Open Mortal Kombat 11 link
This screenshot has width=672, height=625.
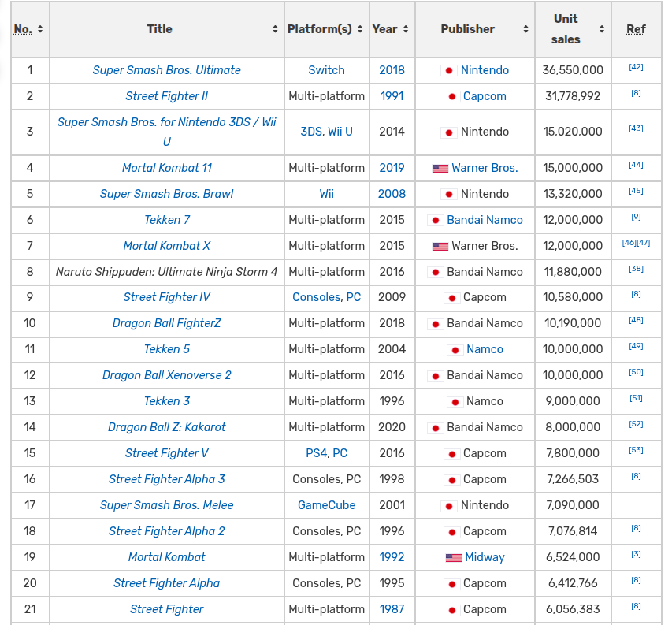point(167,168)
